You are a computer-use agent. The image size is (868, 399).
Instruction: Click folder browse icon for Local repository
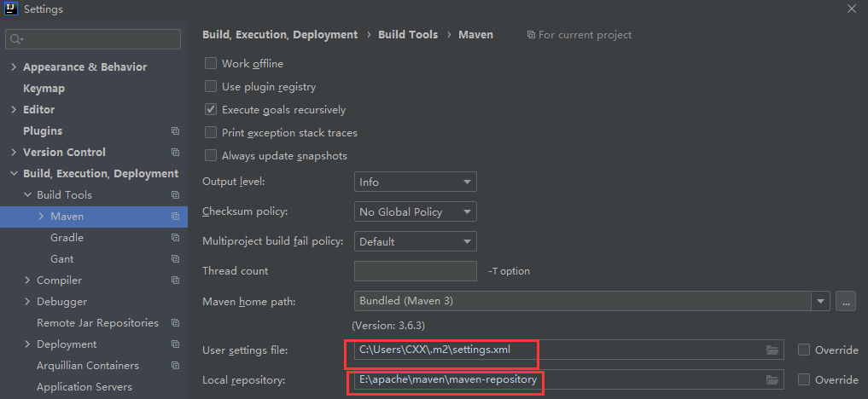point(772,379)
